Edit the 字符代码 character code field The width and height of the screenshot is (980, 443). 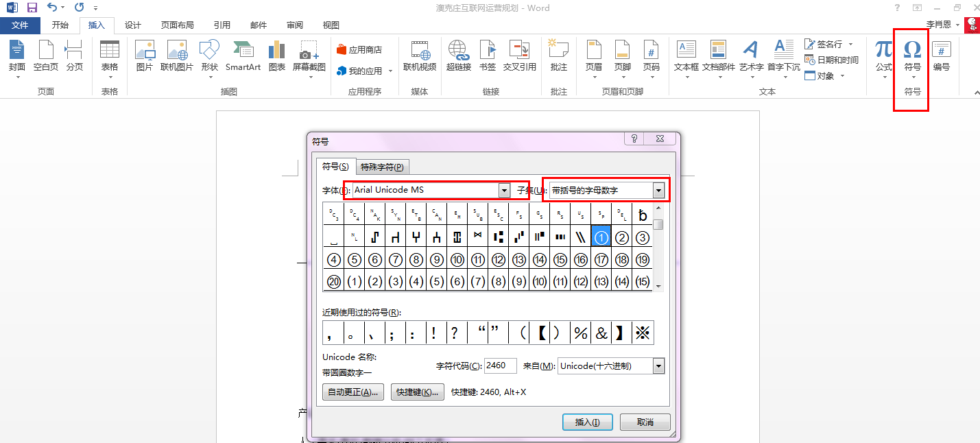(501, 366)
